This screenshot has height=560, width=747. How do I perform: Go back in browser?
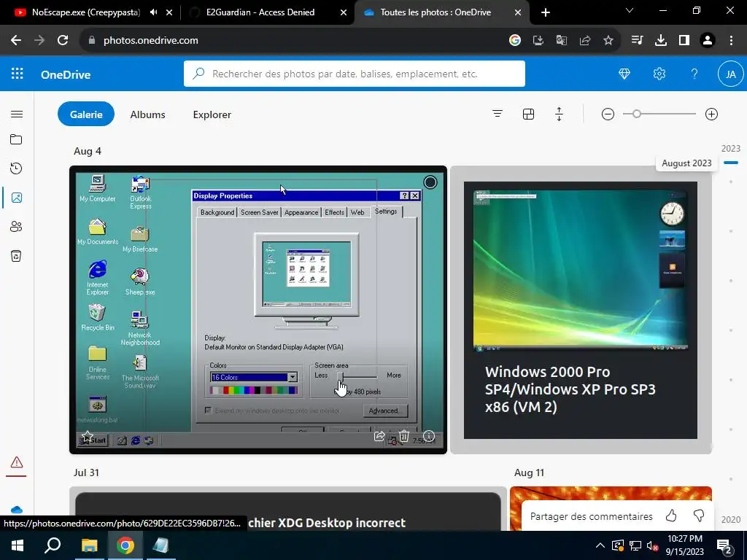click(x=16, y=41)
